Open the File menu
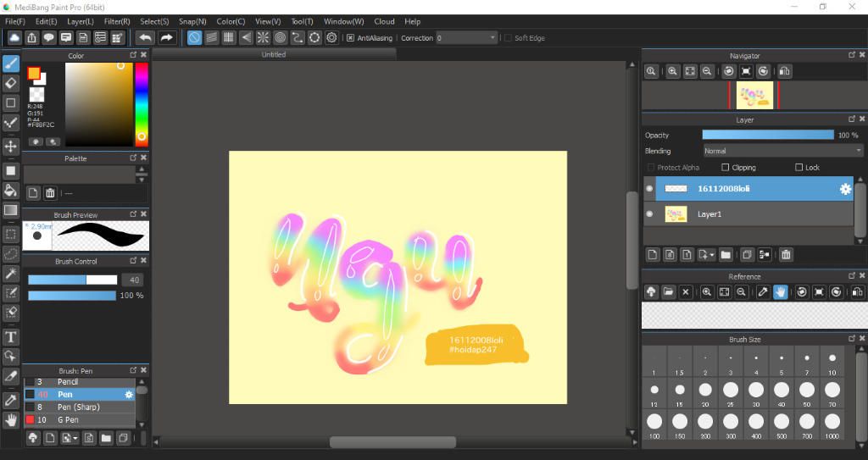The height and width of the screenshot is (460, 868). (15, 21)
